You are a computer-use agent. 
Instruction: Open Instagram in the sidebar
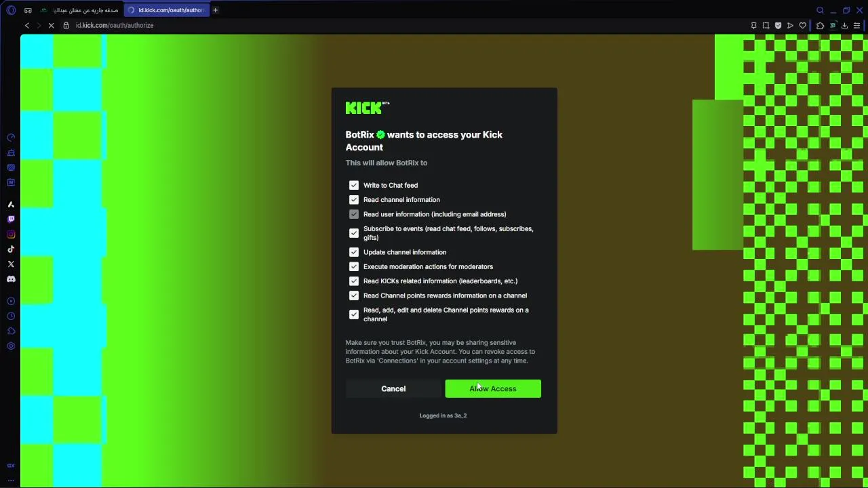pyautogui.click(x=11, y=235)
